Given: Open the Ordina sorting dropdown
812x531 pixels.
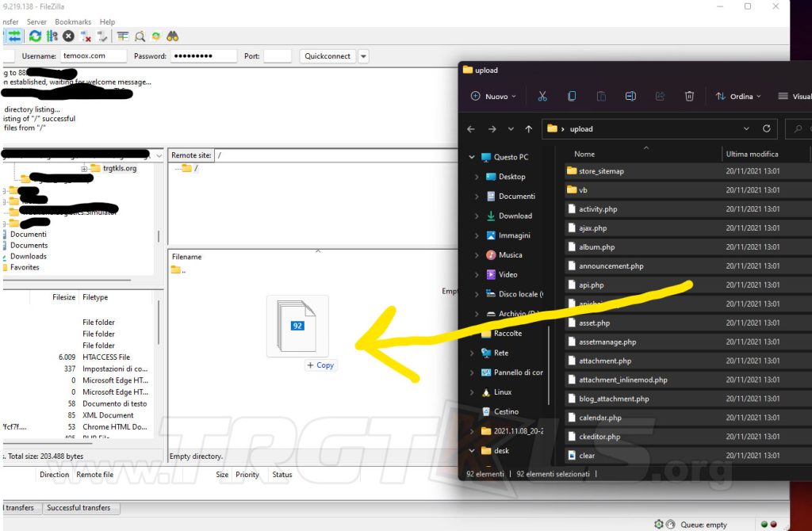Looking at the screenshot, I should pyautogui.click(x=737, y=96).
